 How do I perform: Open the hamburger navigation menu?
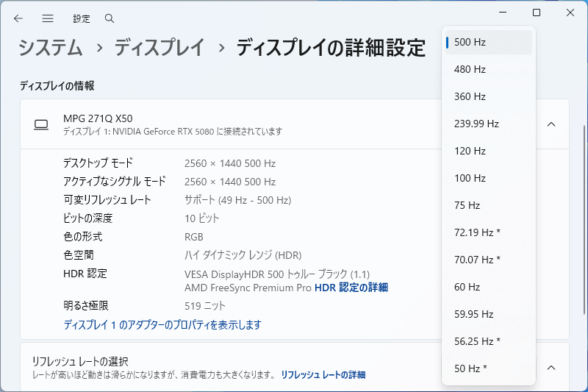tap(48, 18)
